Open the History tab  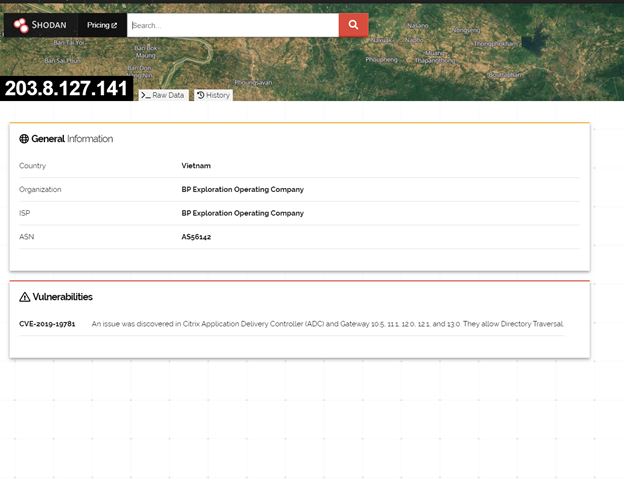click(x=213, y=95)
